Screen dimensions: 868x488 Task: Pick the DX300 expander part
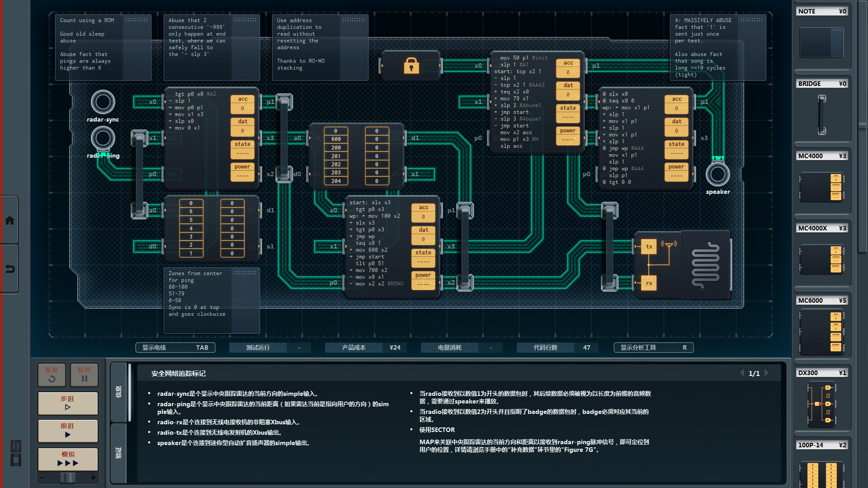click(x=821, y=404)
